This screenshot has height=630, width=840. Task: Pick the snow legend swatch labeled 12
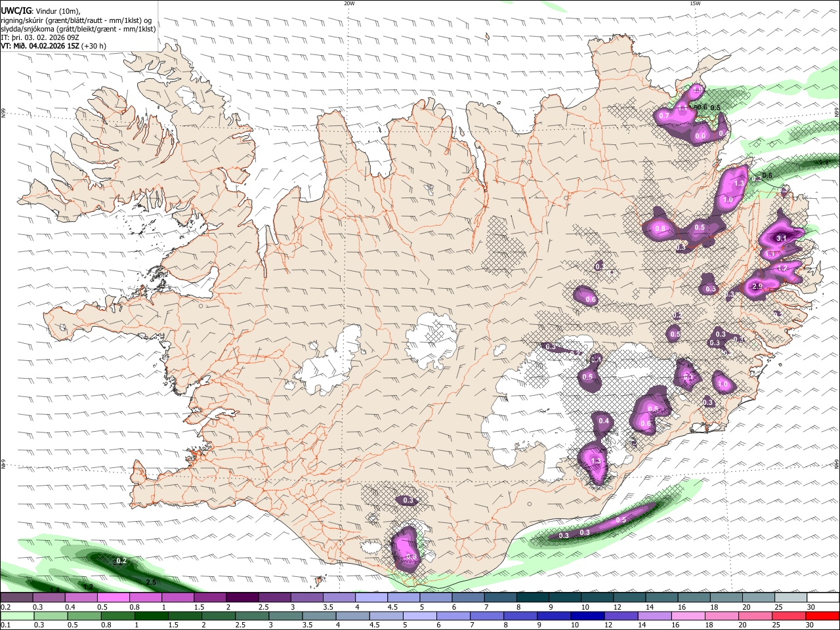[629, 598]
